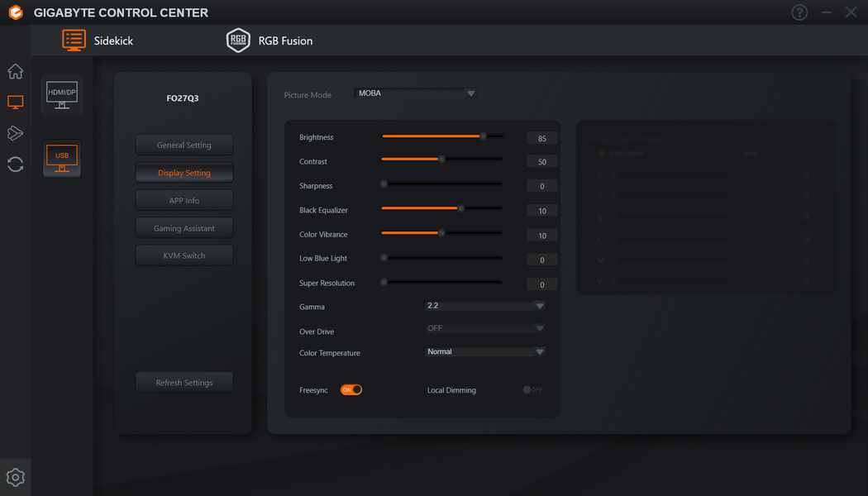This screenshot has height=496, width=868.
Task: Click the Brightness value field 85
Action: coord(542,138)
